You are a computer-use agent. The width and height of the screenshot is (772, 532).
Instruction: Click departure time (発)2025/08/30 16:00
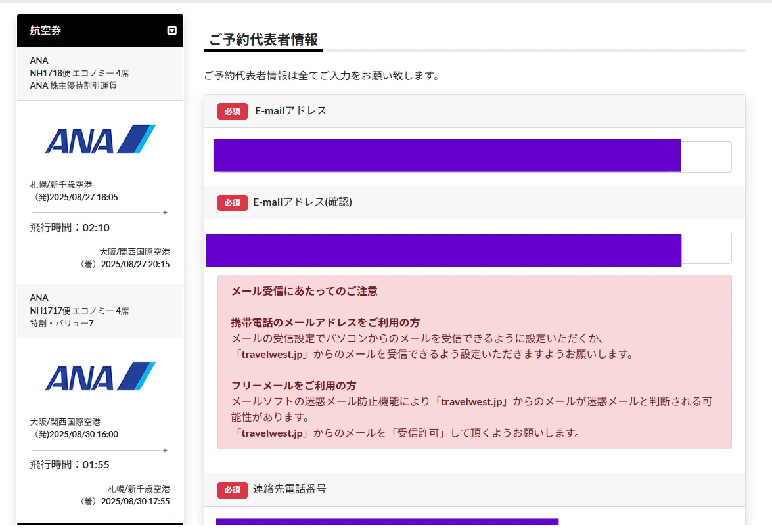click(76, 435)
